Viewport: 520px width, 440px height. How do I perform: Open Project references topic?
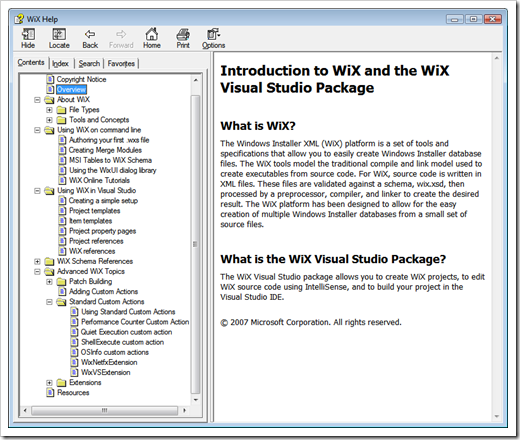pos(96,241)
